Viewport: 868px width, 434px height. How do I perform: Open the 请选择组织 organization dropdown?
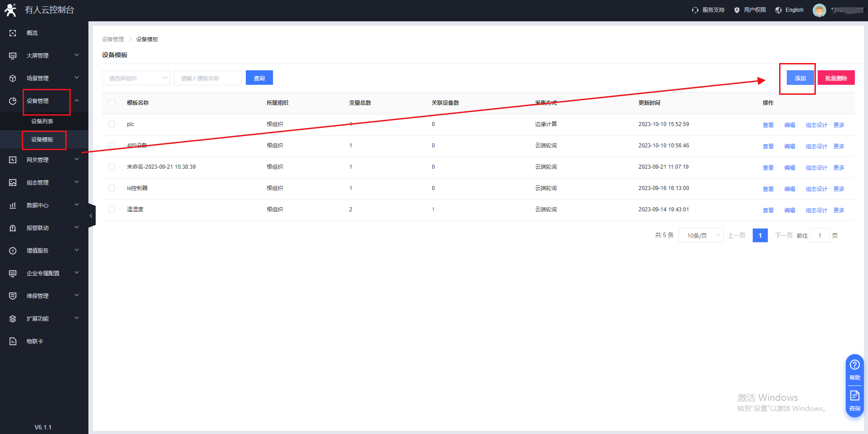pyautogui.click(x=136, y=78)
